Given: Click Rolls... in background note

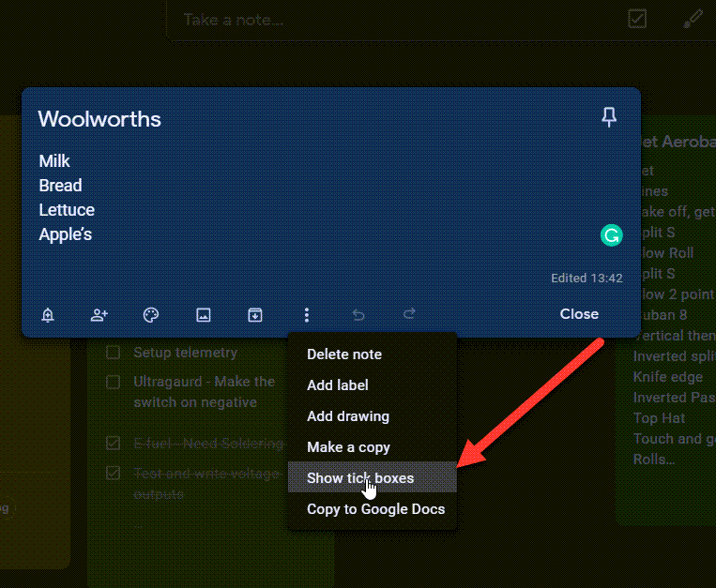Looking at the screenshot, I should [653, 460].
